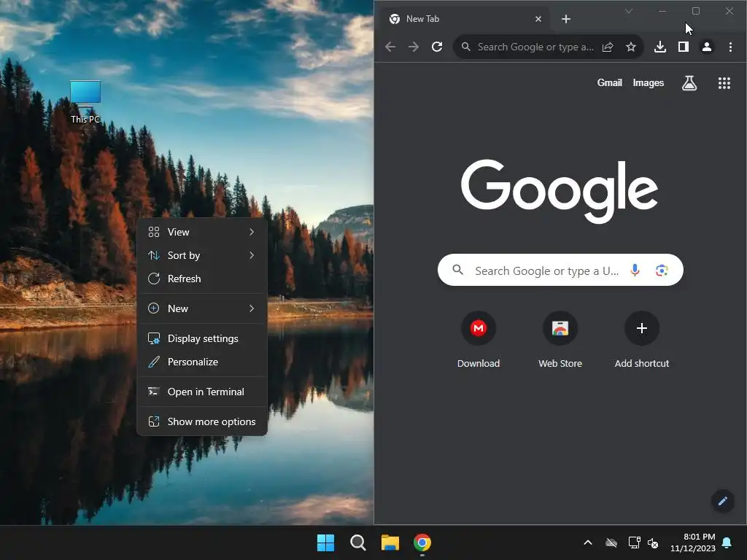
Task: Expand the Sort by submenu
Action: pos(202,255)
